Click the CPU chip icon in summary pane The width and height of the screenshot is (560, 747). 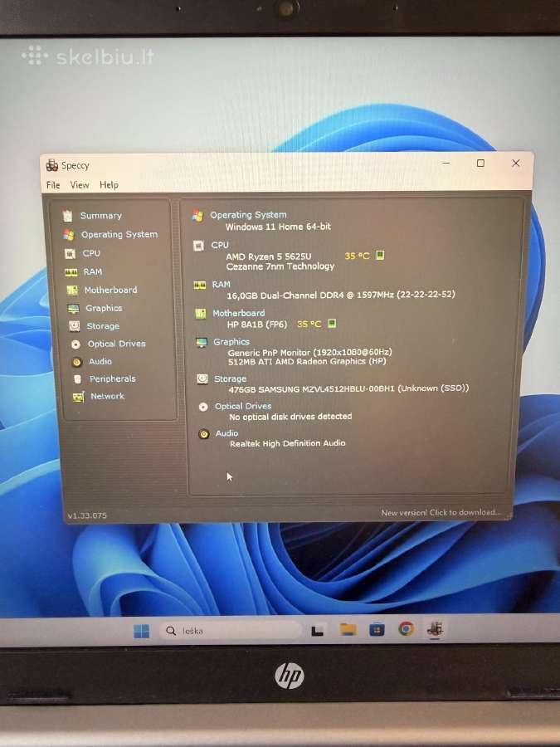point(198,246)
